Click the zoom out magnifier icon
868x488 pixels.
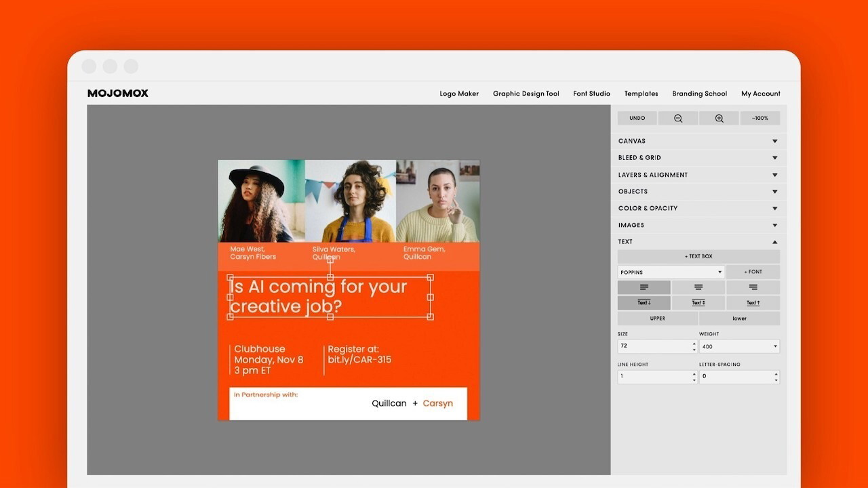point(677,119)
